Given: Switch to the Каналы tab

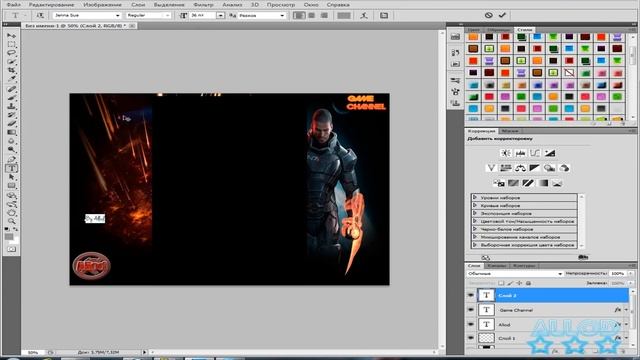Looking at the screenshot, I should pos(497,266).
